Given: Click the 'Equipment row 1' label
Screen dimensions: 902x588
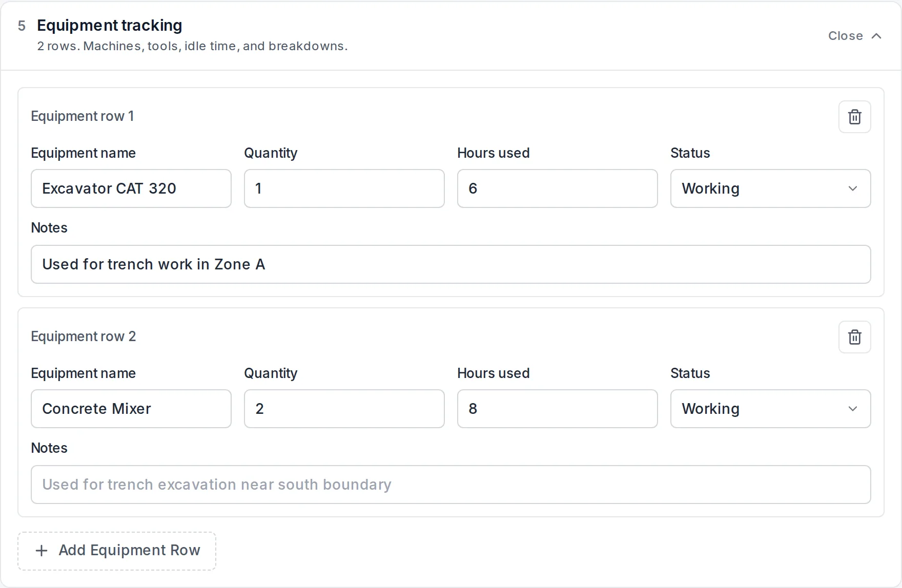Looking at the screenshot, I should [83, 116].
